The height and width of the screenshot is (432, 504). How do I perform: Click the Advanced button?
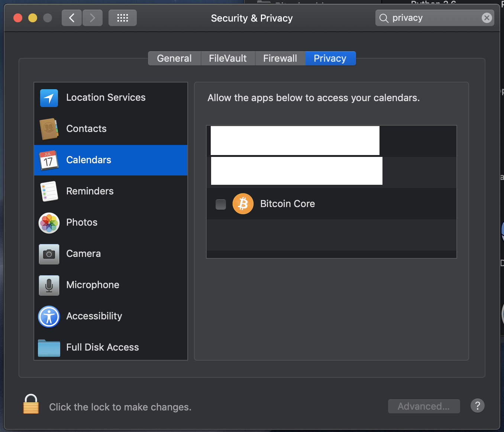click(424, 406)
